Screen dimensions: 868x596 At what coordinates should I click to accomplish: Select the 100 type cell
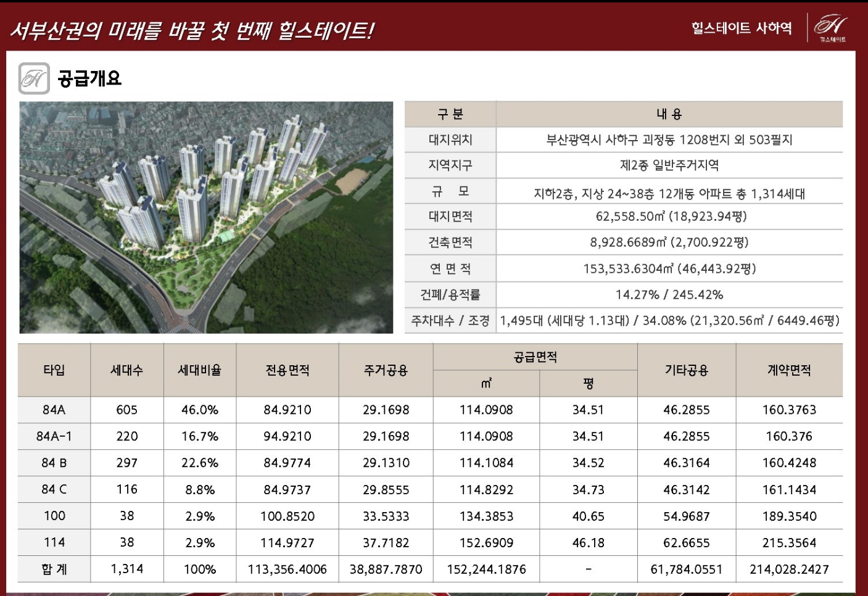(54, 516)
